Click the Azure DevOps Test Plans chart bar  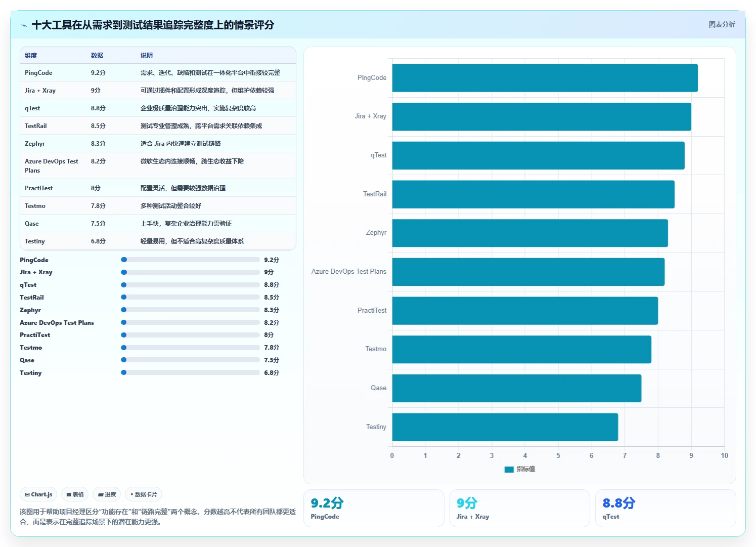(528, 272)
